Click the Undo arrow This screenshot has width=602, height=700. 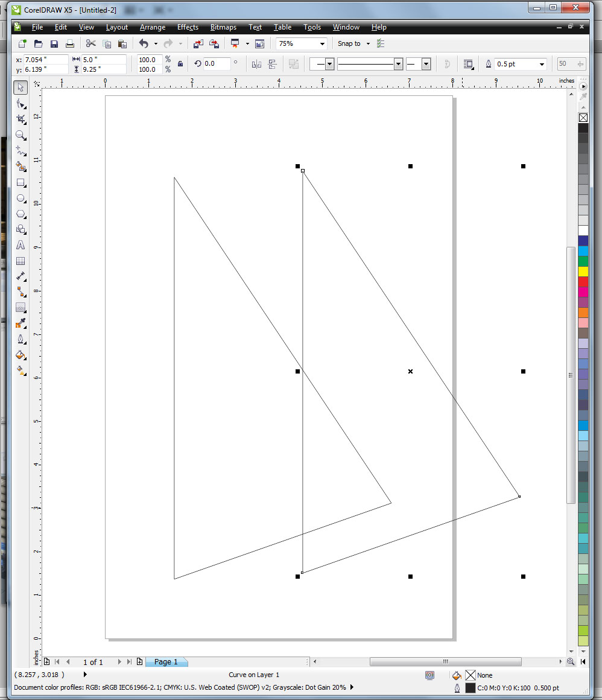[144, 43]
